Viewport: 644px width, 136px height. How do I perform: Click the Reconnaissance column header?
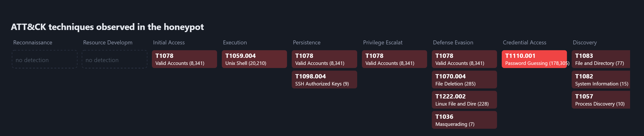click(33, 42)
